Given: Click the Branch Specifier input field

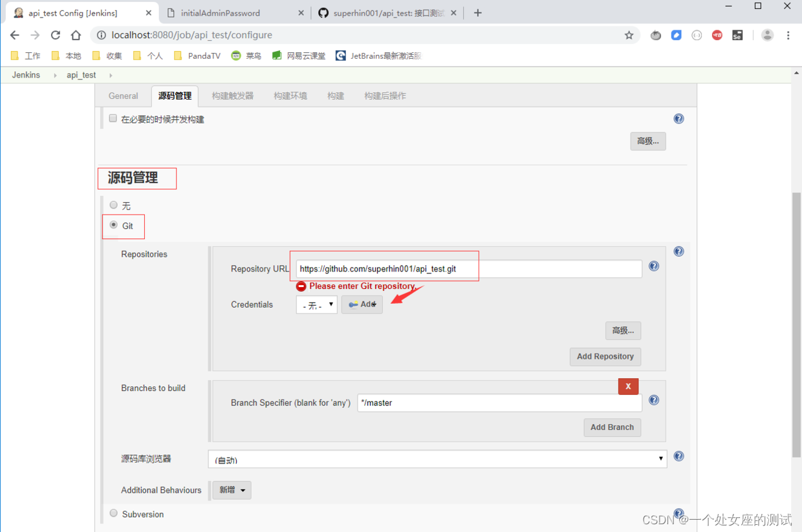Looking at the screenshot, I should pos(499,403).
